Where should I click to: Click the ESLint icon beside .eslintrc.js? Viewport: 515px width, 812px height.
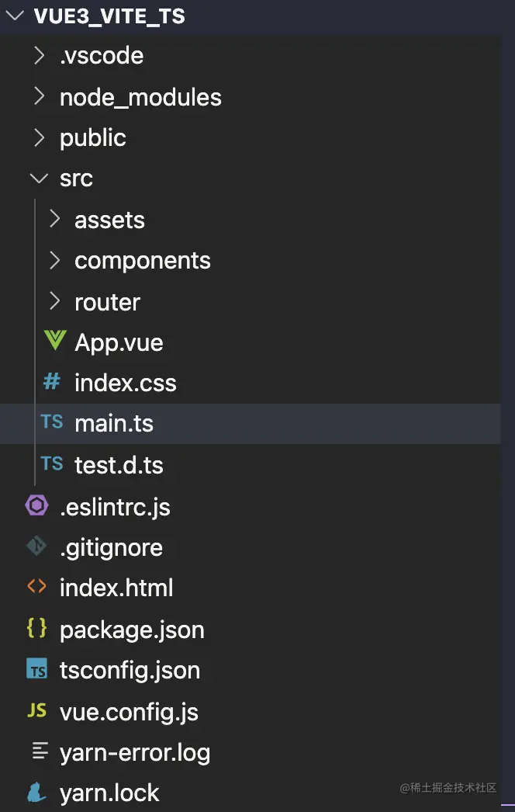click(x=36, y=505)
